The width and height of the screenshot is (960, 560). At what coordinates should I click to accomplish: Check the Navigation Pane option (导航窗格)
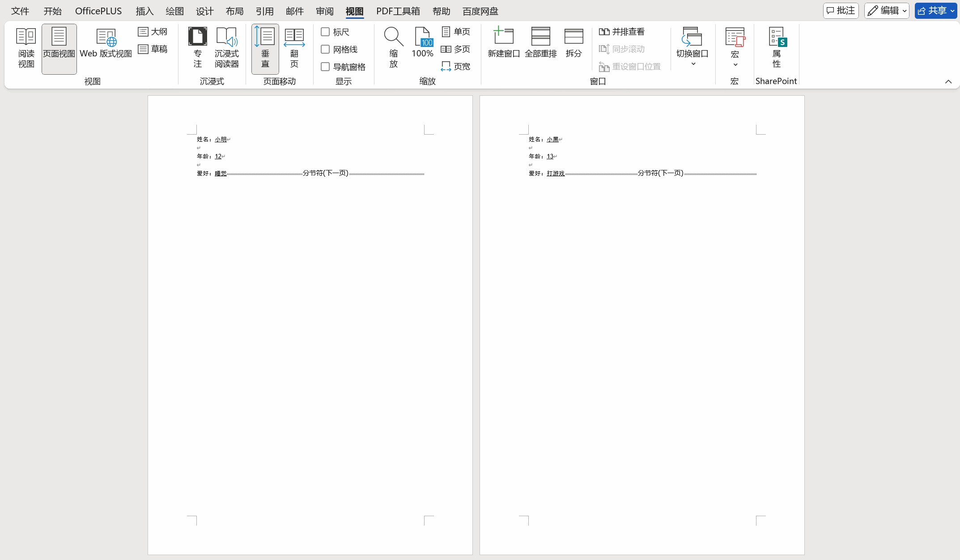tap(325, 67)
